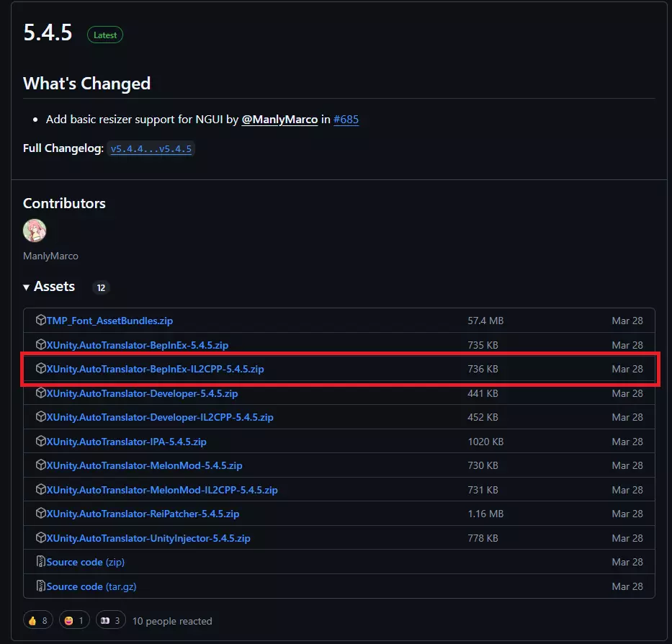The height and width of the screenshot is (644, 672).
Task: Click package icon beside TMP_Font_AssetBundles.zip
Action: [x=41, y=321]
